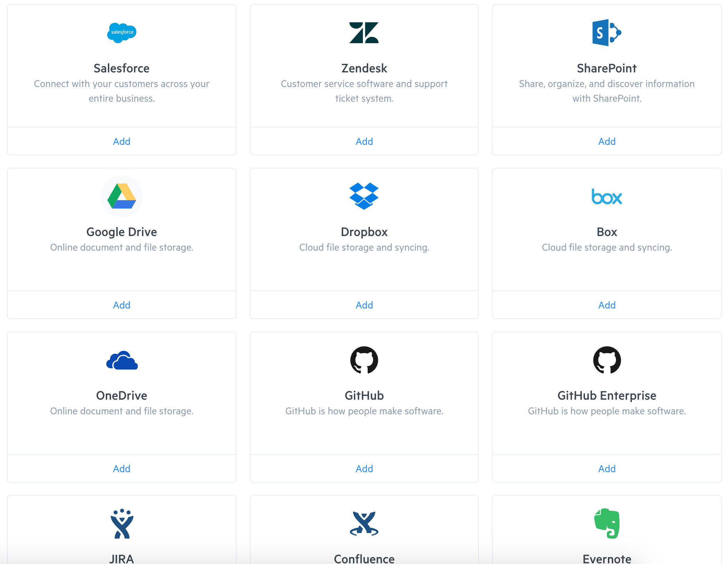Add the Zendesk integration
This screenshot has width=728, height=564.
click(364, 141)
